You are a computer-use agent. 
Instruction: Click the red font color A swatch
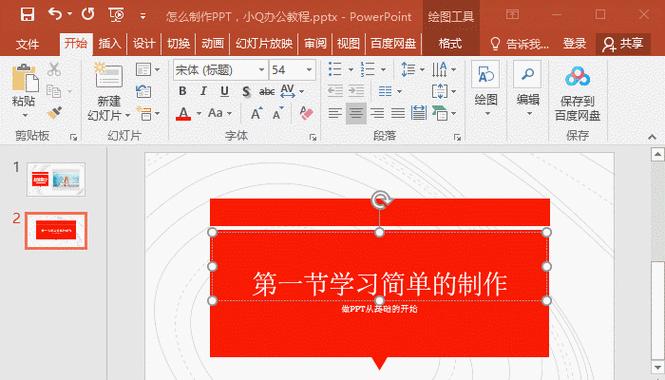[183, 114]
